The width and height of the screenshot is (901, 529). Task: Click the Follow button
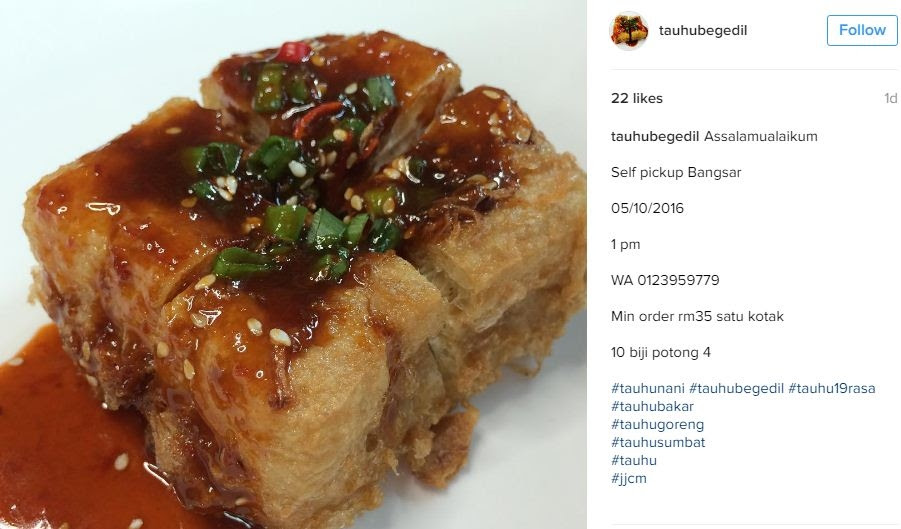coord(862,30)
